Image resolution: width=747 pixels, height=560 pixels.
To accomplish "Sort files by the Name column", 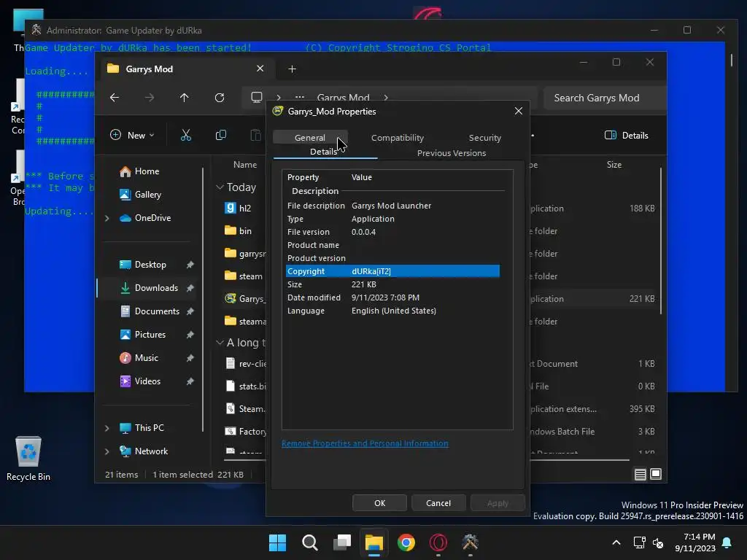I will point(245,165).
